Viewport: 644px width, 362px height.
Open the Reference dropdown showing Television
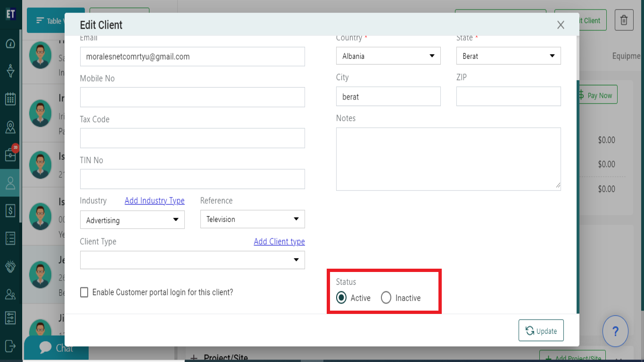(253, 219)
